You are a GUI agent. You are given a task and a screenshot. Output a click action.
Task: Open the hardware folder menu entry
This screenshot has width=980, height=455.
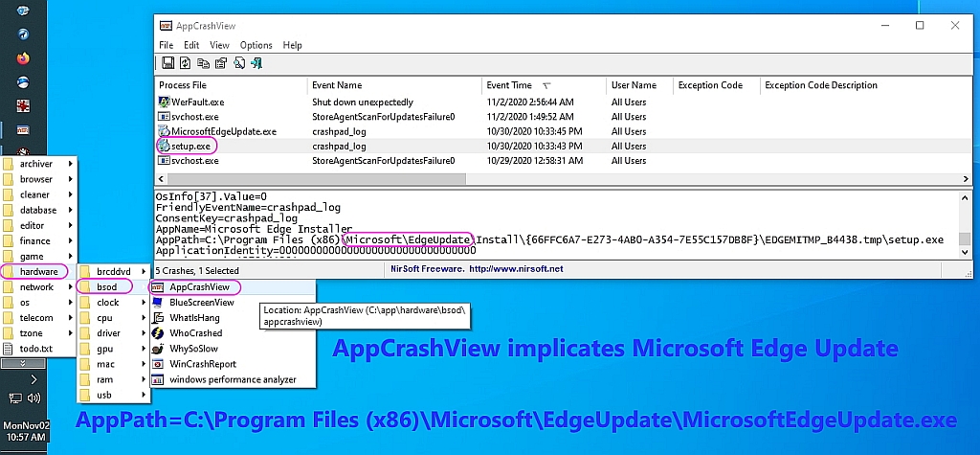tap(37, 272)
